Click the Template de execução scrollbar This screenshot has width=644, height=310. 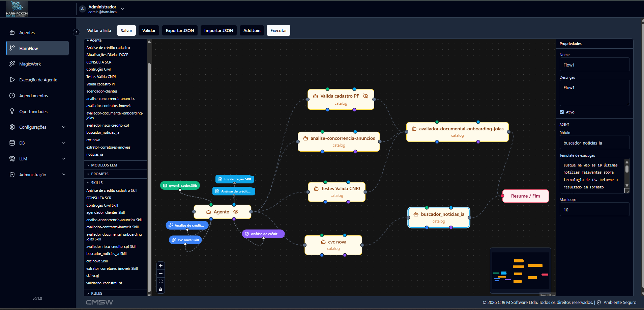point(627,169)
